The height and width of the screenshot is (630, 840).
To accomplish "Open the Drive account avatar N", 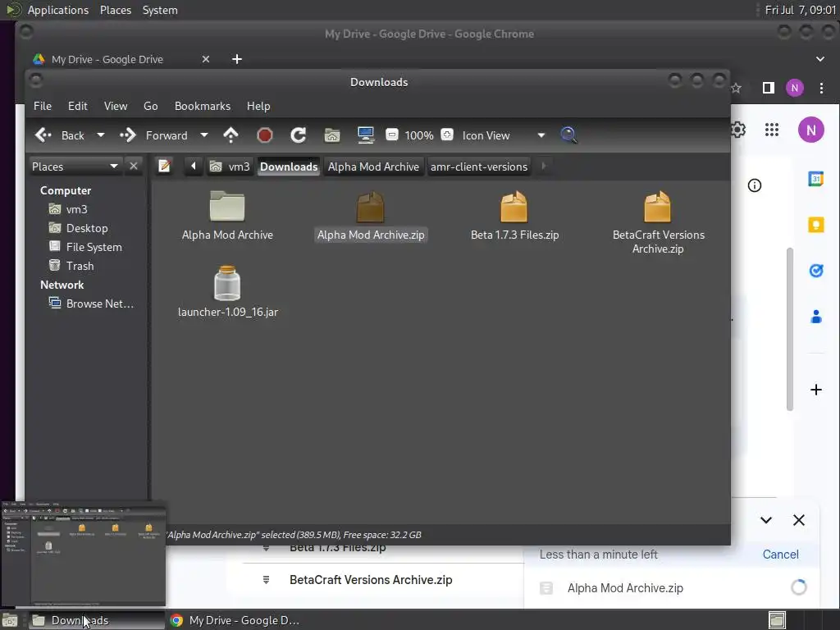I will click(x=811, y=130).
